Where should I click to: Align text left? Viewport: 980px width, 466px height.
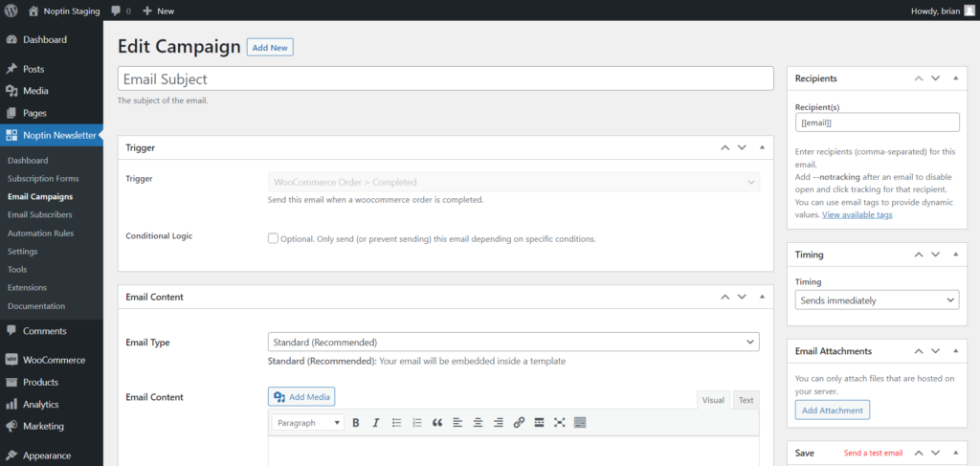pos(457,423)
